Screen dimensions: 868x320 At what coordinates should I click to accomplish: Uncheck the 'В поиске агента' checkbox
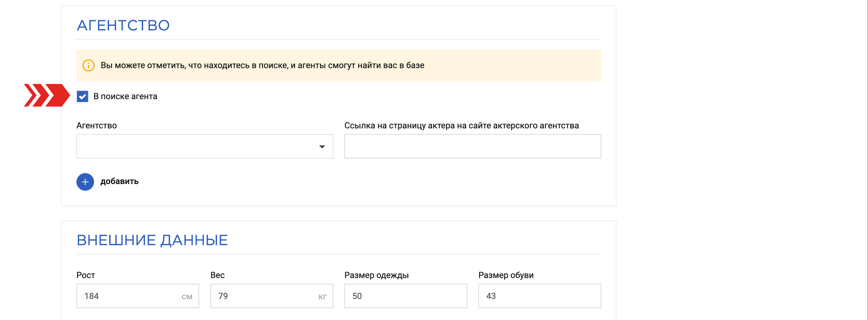point(82,96)
